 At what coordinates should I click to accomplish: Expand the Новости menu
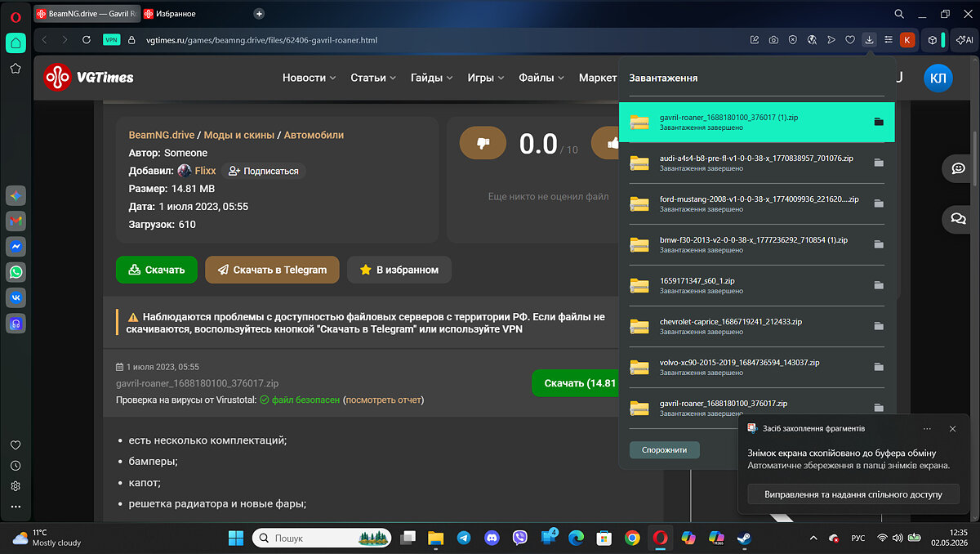point(309,78)
